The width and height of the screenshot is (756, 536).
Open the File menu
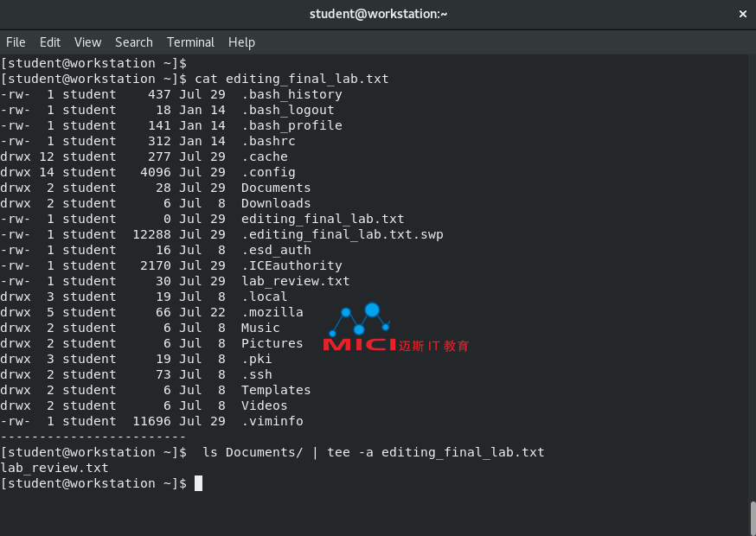click(16, 41)
